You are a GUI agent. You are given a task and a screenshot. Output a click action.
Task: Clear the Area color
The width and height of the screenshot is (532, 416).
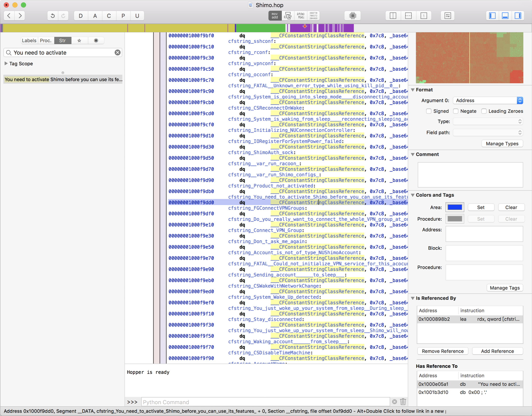tap(511, 207)
